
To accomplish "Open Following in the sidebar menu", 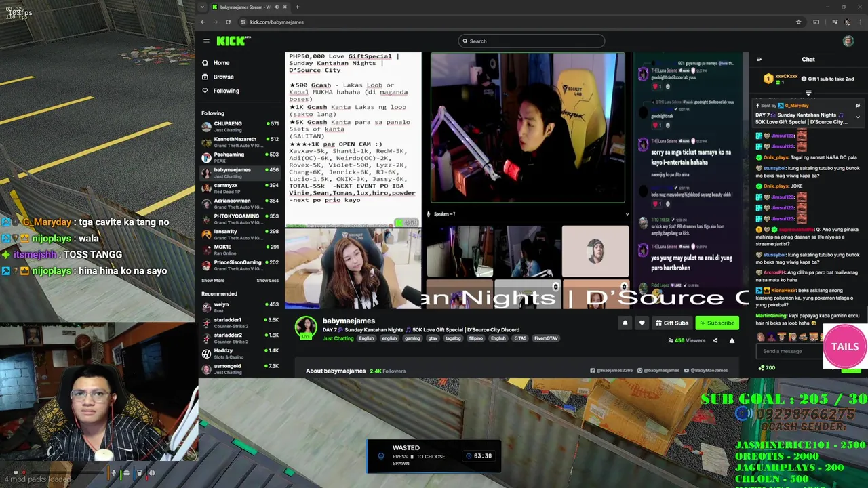I will [226, 91].
